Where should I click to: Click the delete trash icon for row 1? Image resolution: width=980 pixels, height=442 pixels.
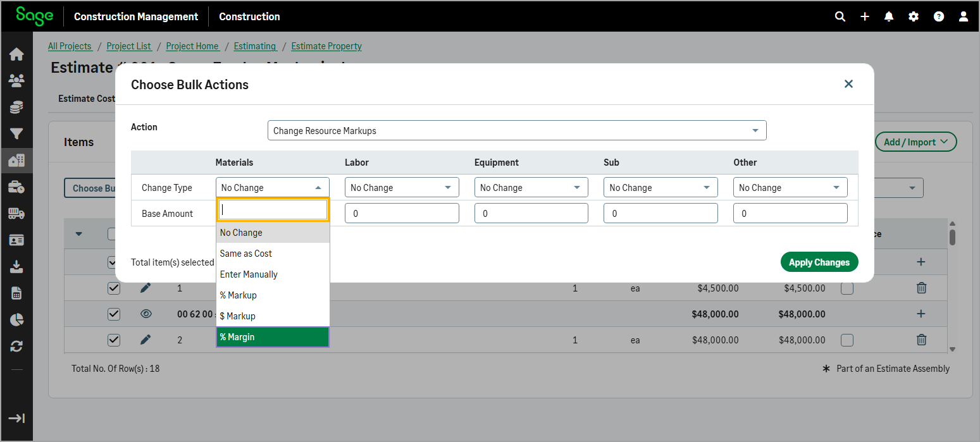coord(921,288)
